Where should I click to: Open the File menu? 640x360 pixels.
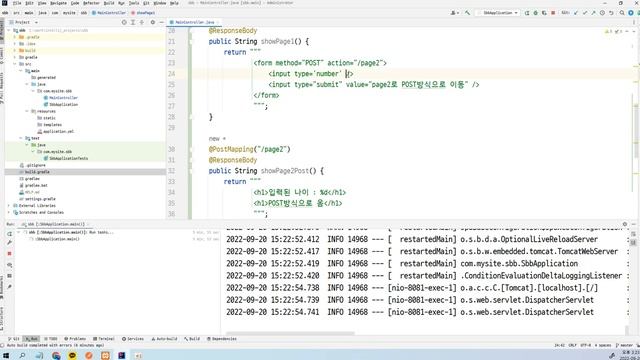pyautogui.click(x=17, y=3)
